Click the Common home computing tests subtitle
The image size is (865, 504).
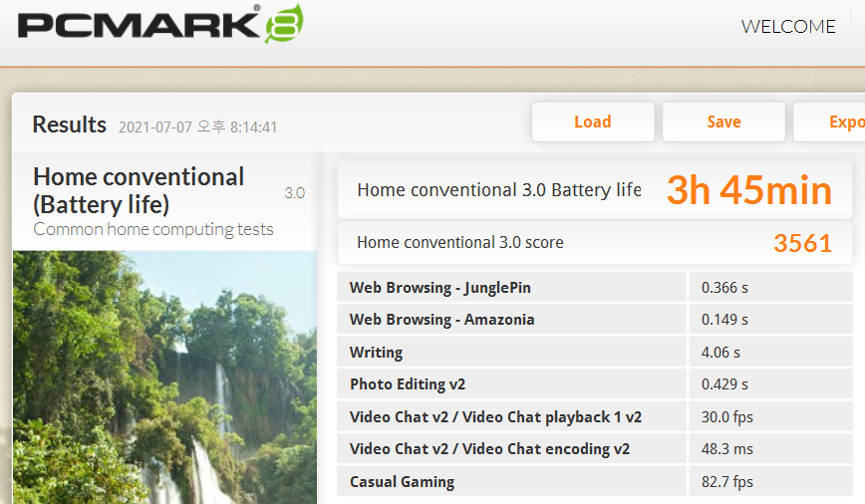(153, 229)
